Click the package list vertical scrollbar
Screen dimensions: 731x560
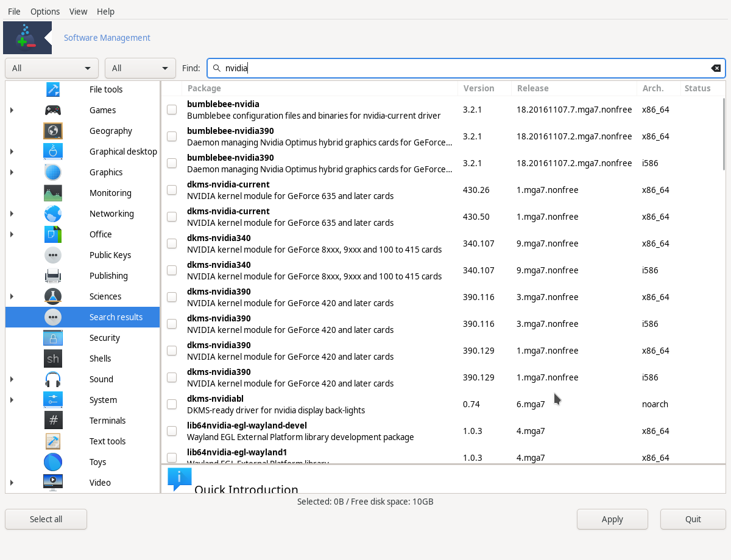(x=724, y=134)
